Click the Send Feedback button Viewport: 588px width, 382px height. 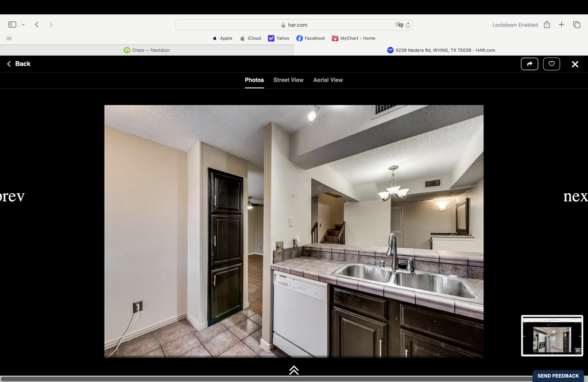click(558, 376)
